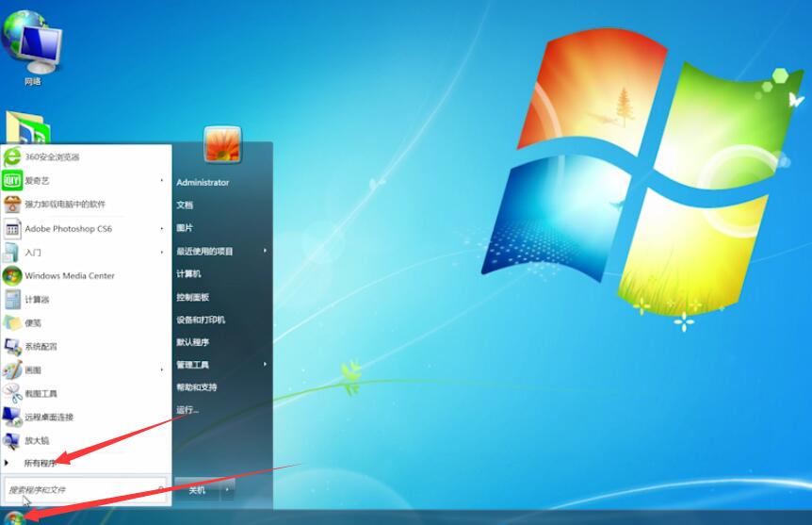This screenshot has height=525, width=812.
Task: Open System Configuration (系统配置) icon
Action: pyautogui.click(x=12, y=346)
